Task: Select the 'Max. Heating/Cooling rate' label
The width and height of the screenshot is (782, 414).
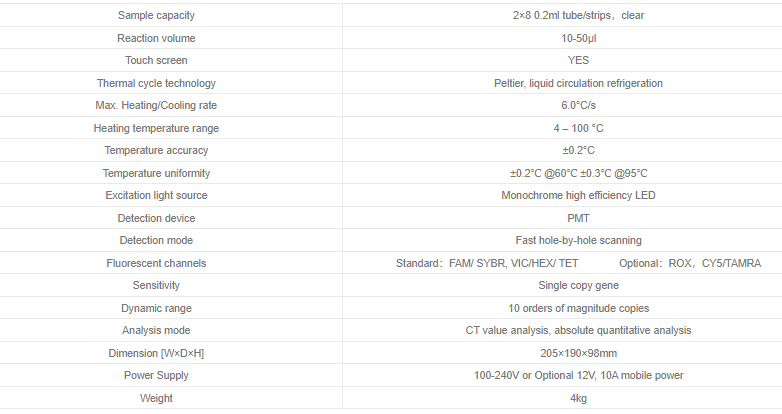Action: click(x=156, y=105)
